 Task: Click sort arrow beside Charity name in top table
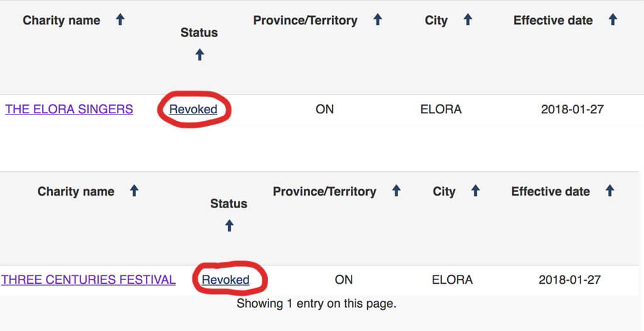pyautogui.click(x=120, y=20)
